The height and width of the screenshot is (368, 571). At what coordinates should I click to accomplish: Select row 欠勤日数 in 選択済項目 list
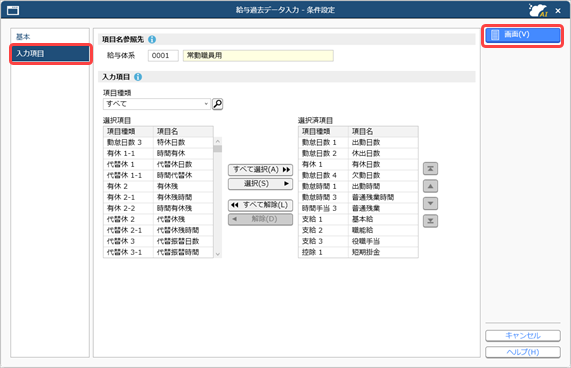coord(358,175)
